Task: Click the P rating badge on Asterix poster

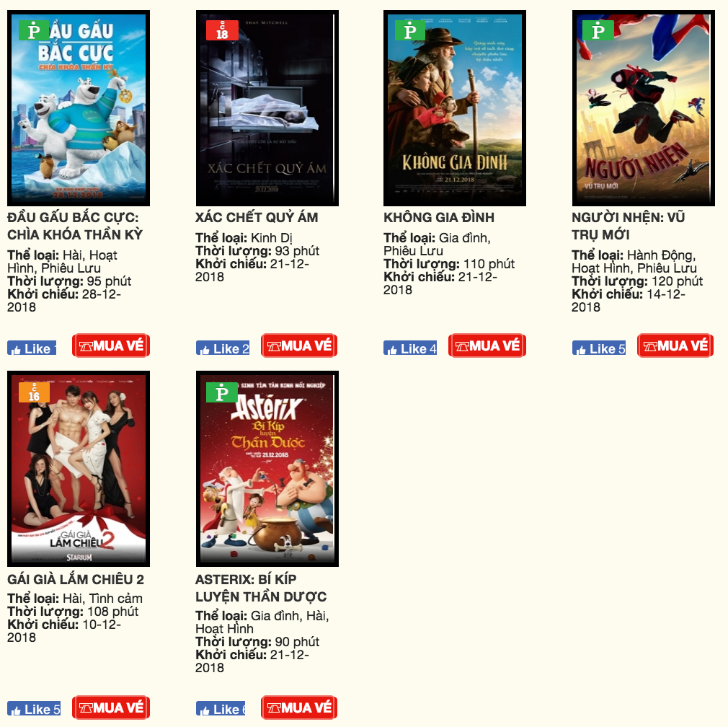Action: pos(222,392)
